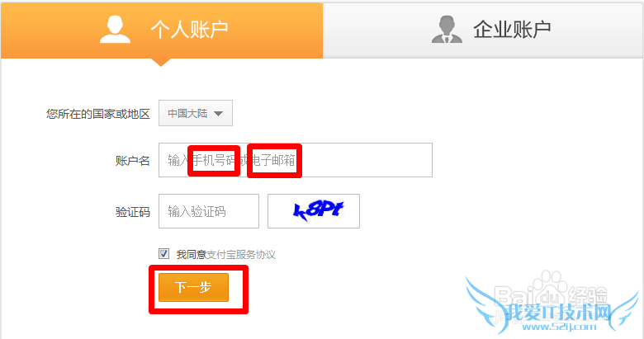Click the 账户名 field label
The width and height of the screenshot is (644, 339).
tap(132, 161)
